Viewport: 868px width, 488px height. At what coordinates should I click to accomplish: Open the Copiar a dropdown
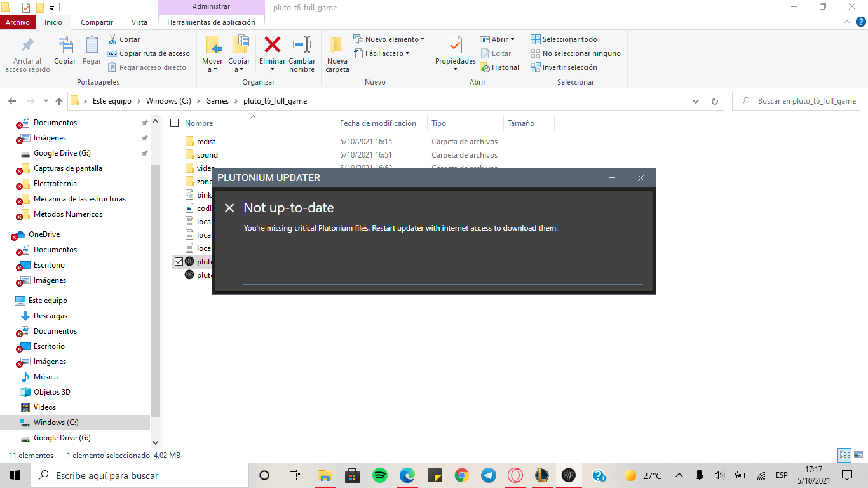click(239, 65)
